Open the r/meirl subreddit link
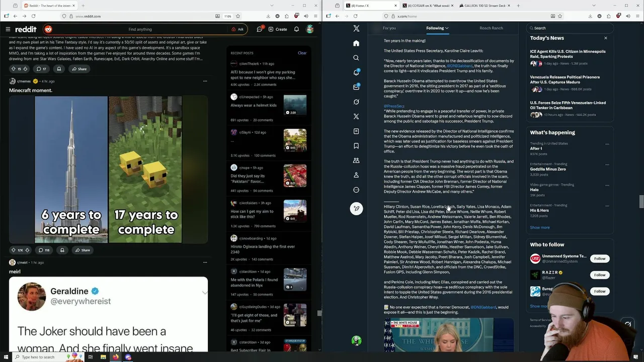Screen dimensions: 644x362 coord(23,262)
